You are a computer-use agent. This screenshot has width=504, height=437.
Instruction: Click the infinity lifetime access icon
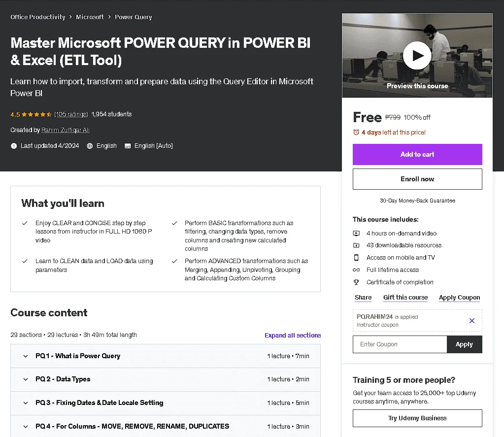click(356, 270)
